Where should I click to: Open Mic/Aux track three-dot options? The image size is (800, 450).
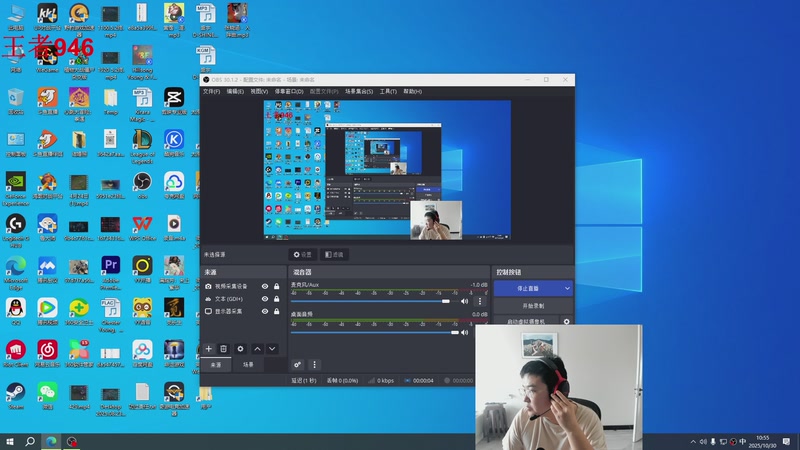point(480,301)
